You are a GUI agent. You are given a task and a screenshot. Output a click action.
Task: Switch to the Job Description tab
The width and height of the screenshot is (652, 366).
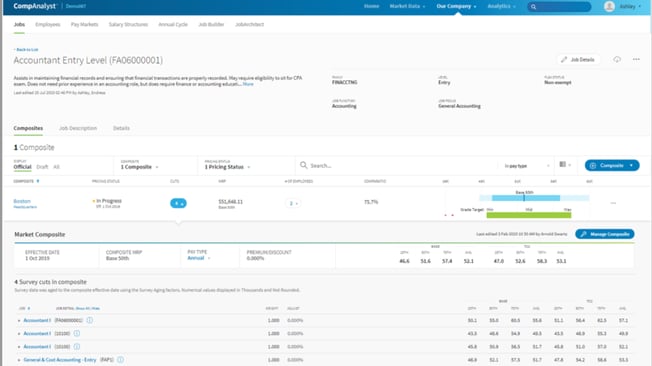point(78,128)
